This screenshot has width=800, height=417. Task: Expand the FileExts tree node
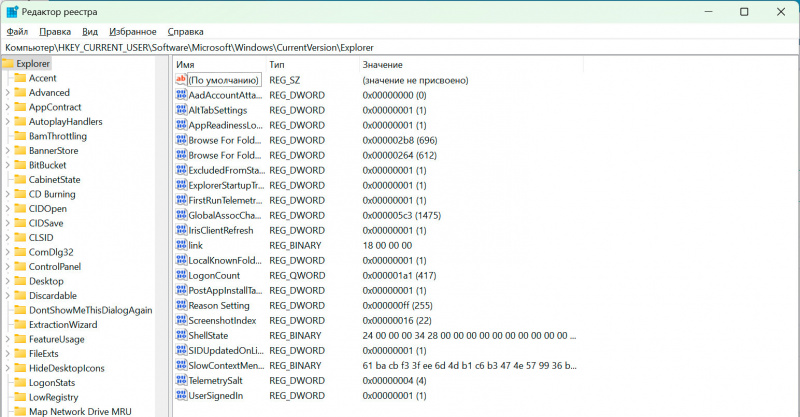(x=8, y=353)
